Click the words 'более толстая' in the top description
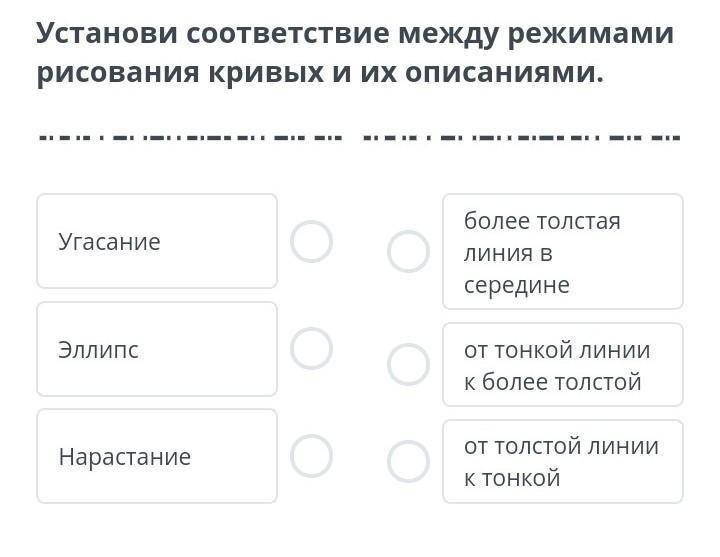The image size is (720, 557). 542,221
